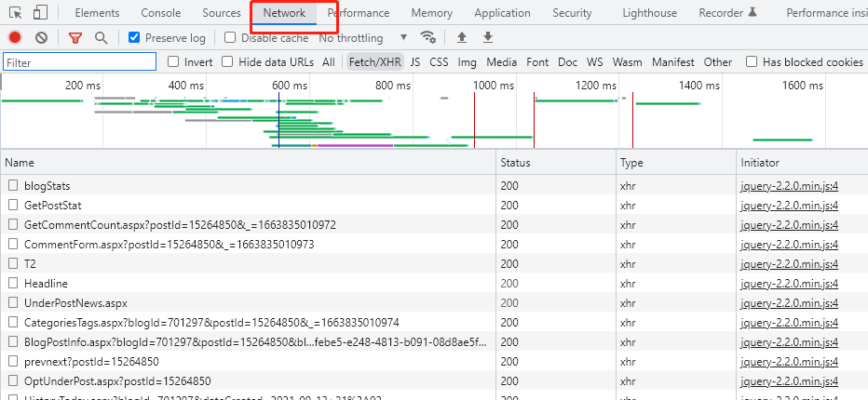Check Hide data URLs option

point(227,61)
